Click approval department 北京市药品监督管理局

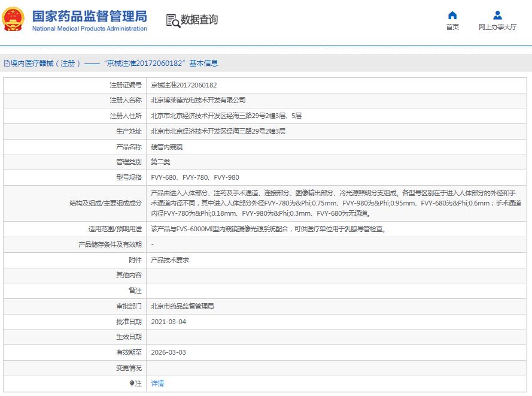pos(183,306)
